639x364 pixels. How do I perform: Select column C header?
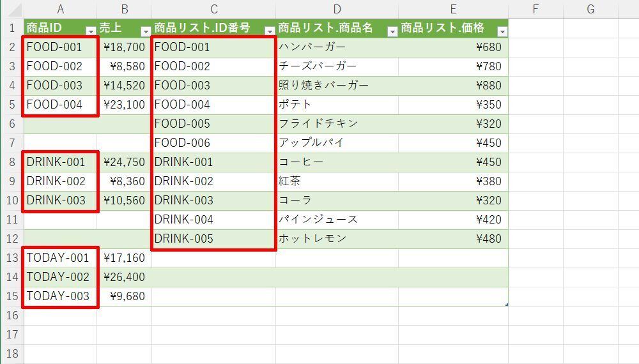pos(213,9)
